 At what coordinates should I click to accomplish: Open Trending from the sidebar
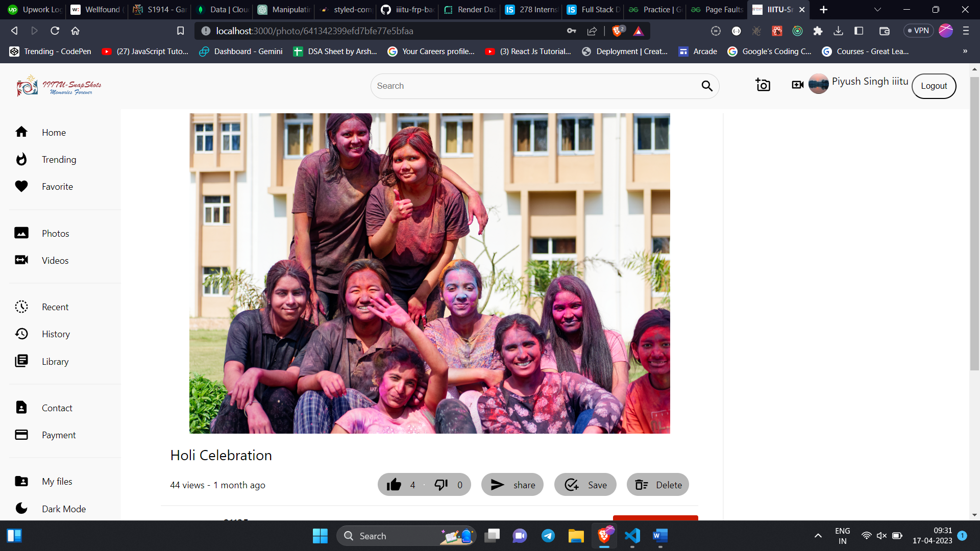point(59,160)
